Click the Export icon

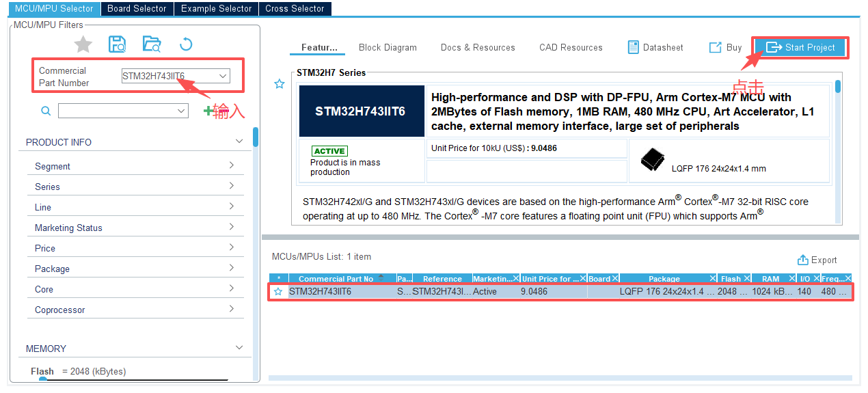[803, 260]
